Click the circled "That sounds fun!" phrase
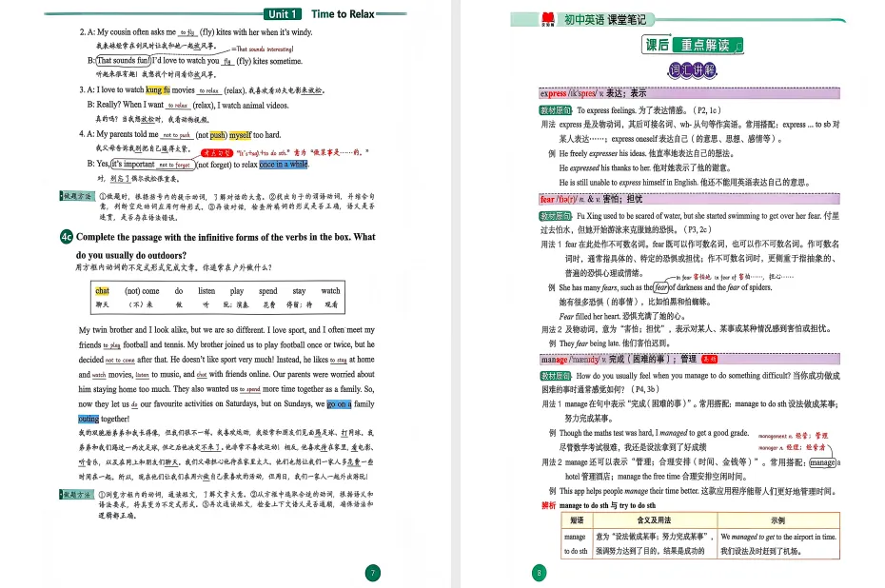885x588 pixels. [x=123, y=60]
